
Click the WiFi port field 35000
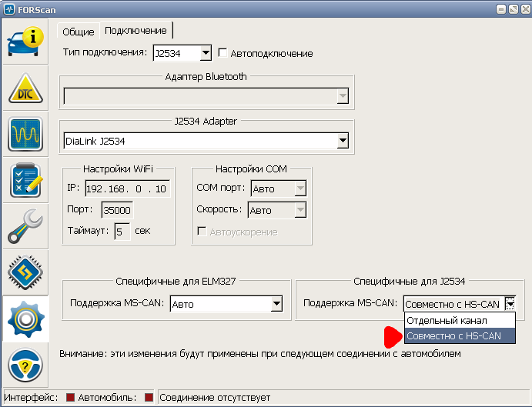tap(117, 210)
